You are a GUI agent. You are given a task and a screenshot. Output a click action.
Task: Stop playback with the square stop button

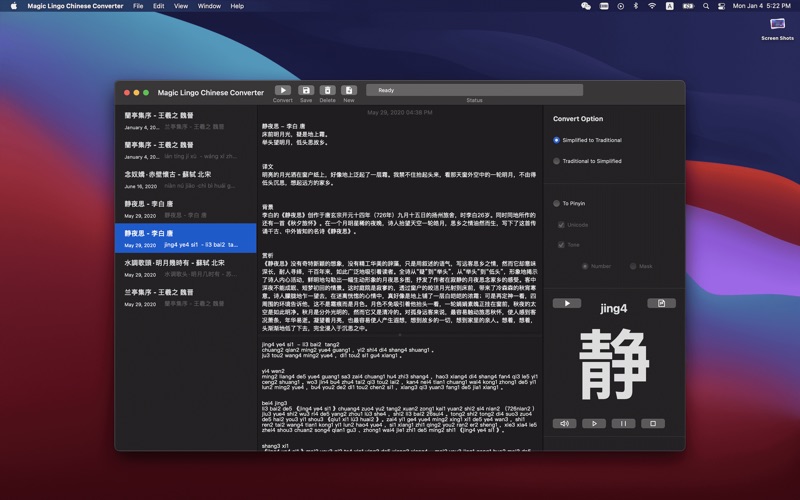pyautogui.click(x=653, y=423)
